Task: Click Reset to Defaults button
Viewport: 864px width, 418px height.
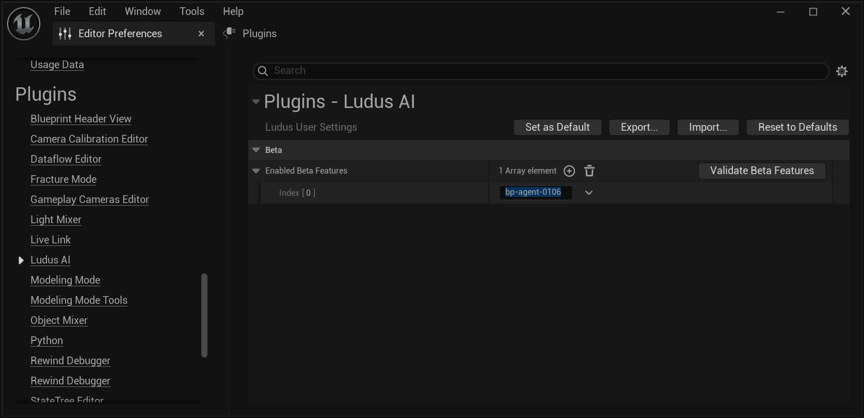Action: 797,127
